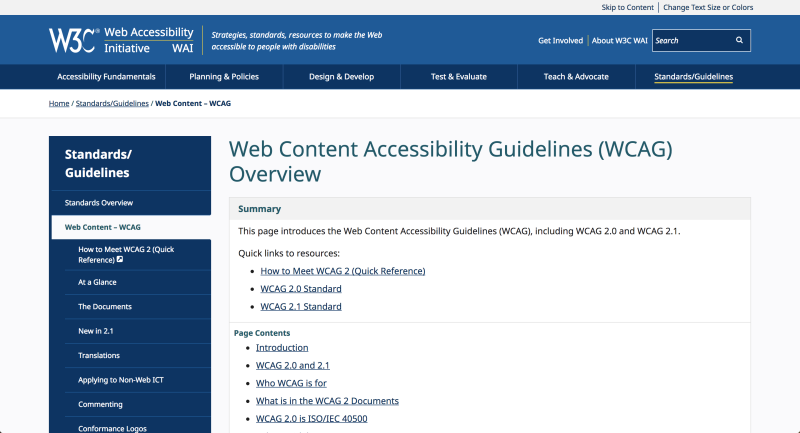800x433 pixels.
Task: Open Design & Develop menu
Action: pos(341,77)
